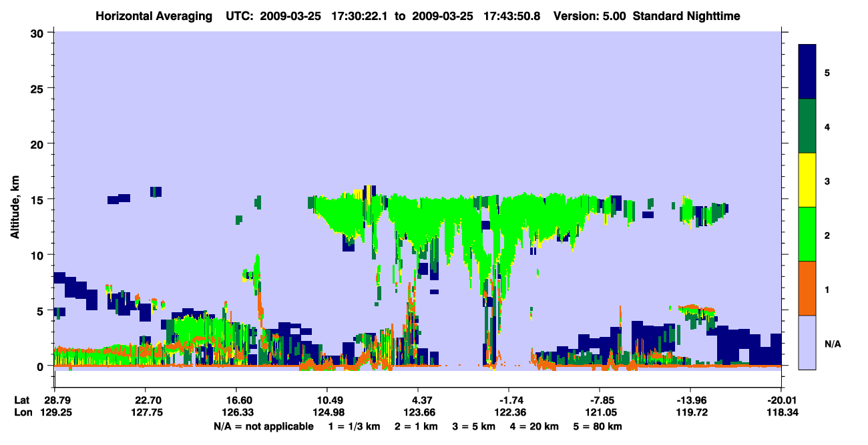Click the yellow colorbar segment labeled 3
The width and height of the screenshot is (868, 445).
tap(807, 180)
